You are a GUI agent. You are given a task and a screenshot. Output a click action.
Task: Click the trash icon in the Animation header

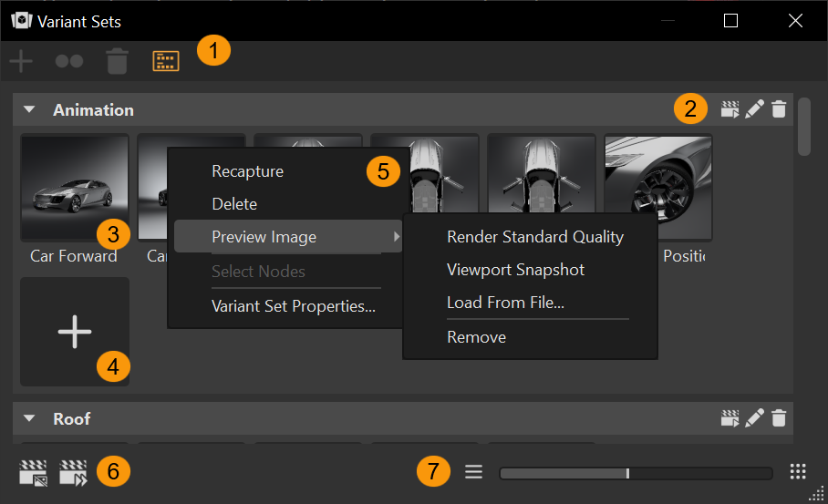tap(779, 109)
